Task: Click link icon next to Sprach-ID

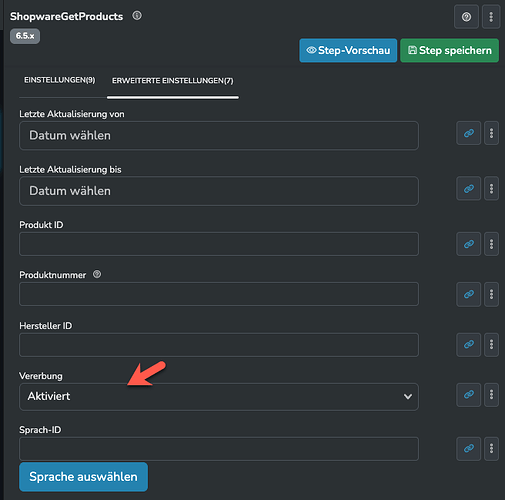Action: click(x=469, y=449)
